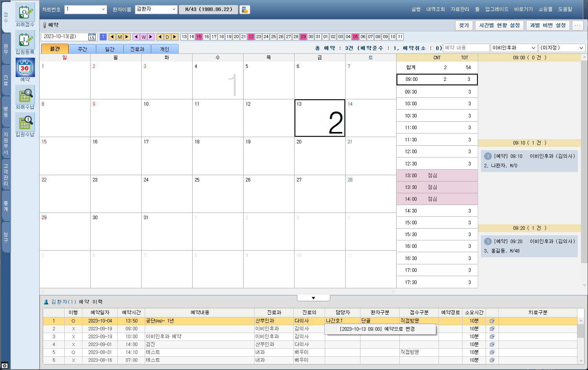Switch to the 주간 weekly tab
Image resolution: width=588 pixels, height=370 pixels.
pos(82,49)
